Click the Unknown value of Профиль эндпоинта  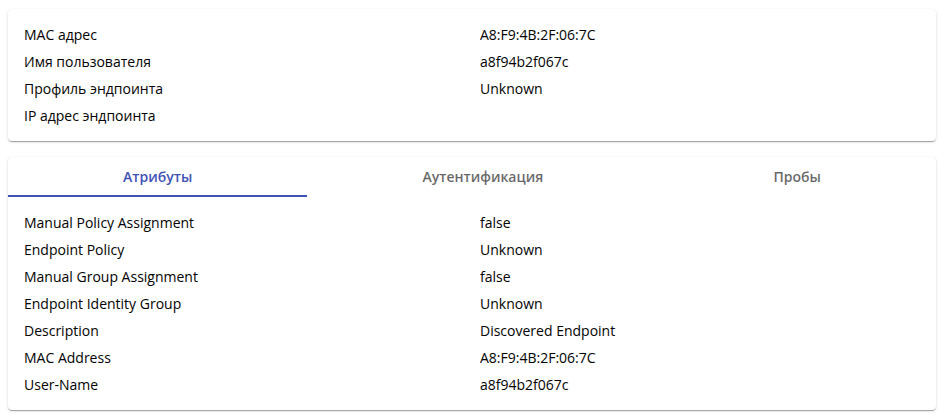[x=511, y=89]
